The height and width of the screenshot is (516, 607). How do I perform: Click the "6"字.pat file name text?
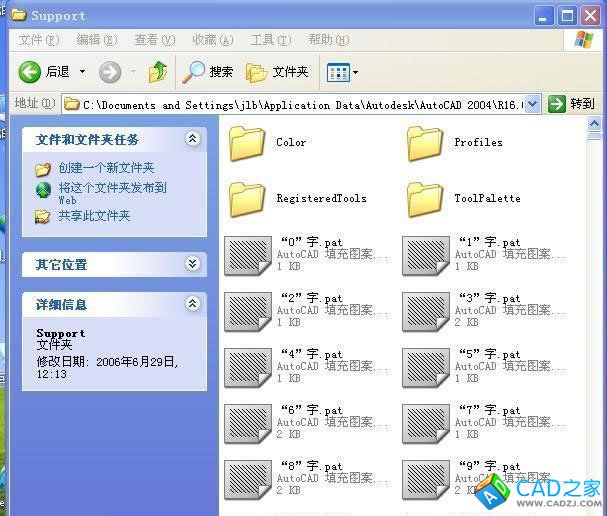312,410
